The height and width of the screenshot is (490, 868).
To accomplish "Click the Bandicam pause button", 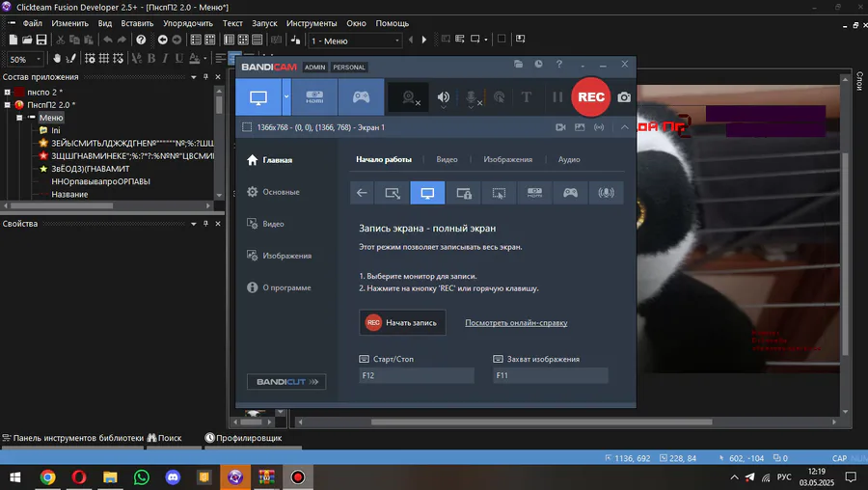I will pos(557,96).
